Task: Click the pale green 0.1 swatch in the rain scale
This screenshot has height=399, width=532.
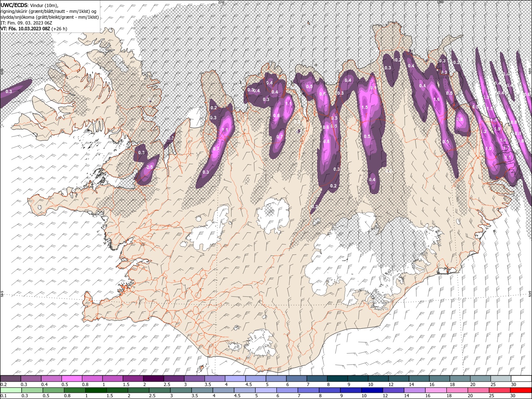Action: tap(11, 390)
